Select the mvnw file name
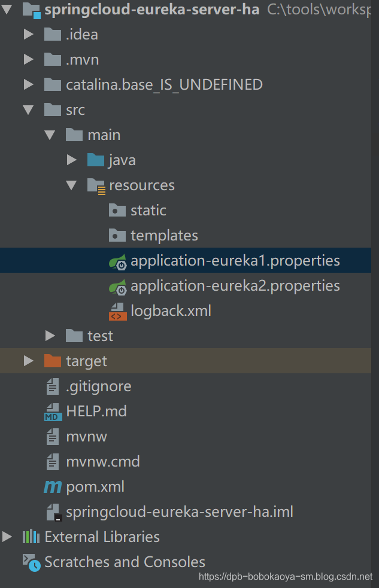Screen dimensions: 379x588 87,437
